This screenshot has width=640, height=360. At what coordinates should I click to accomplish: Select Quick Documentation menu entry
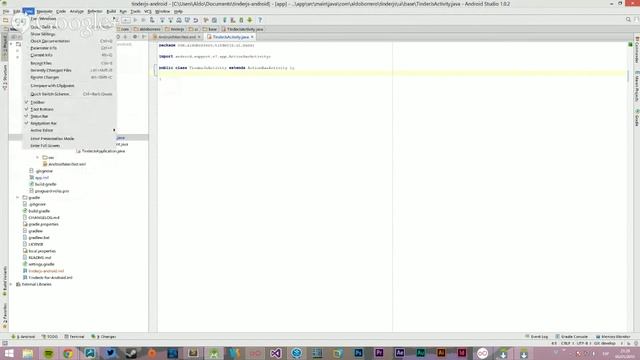click(69, 41)
